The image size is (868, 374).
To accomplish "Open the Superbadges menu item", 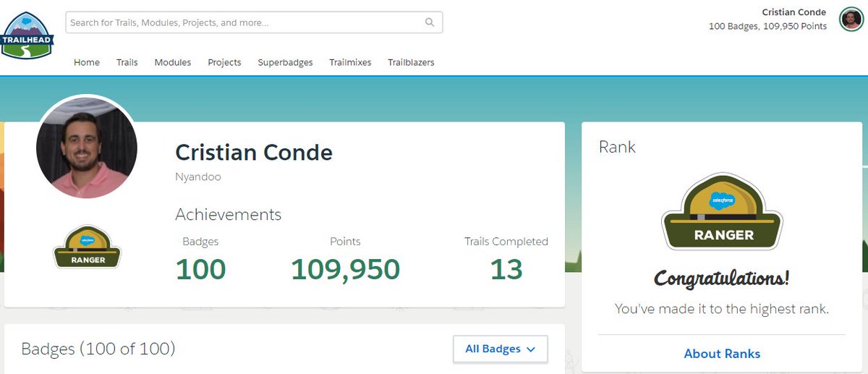I will click(x=286, y=62).
